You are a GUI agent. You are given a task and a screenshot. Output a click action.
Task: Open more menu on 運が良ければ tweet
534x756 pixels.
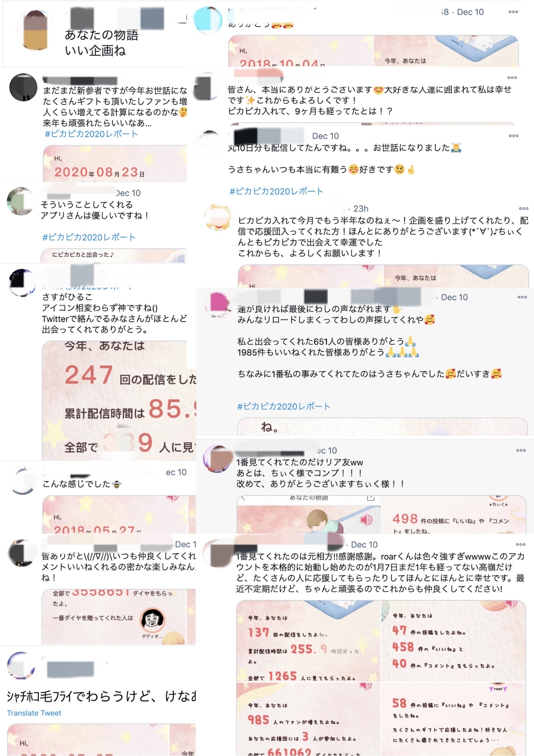click(522, 297)
